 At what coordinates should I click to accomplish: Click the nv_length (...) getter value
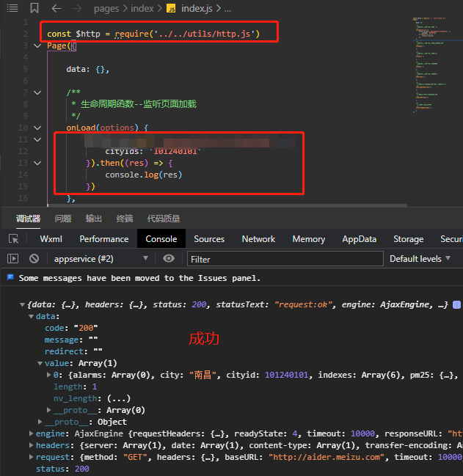pos(119,398)
